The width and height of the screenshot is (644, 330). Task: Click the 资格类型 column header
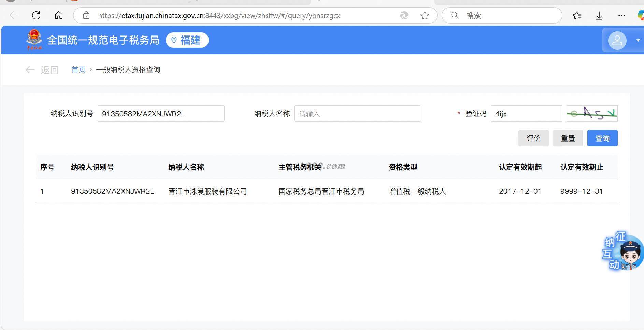403,167
